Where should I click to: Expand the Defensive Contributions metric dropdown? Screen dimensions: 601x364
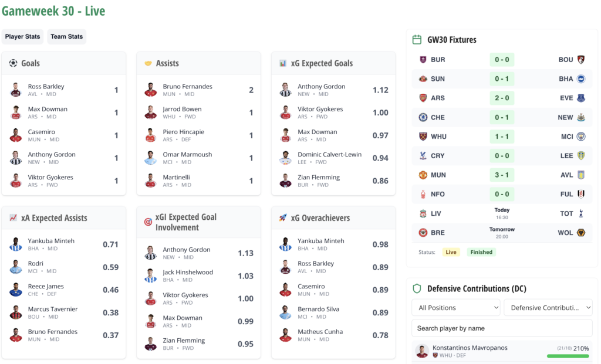(x=548, y=308)
